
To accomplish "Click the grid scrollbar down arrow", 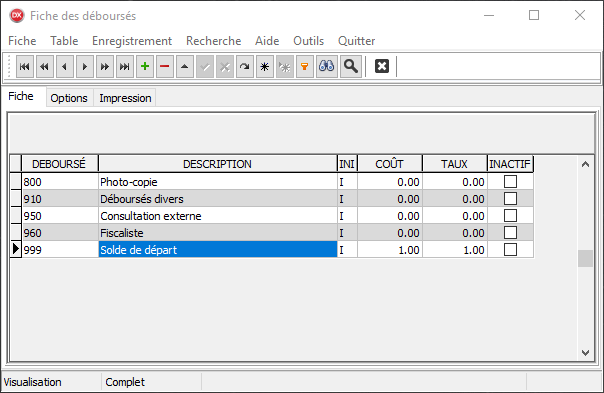I will coord(586,353).
